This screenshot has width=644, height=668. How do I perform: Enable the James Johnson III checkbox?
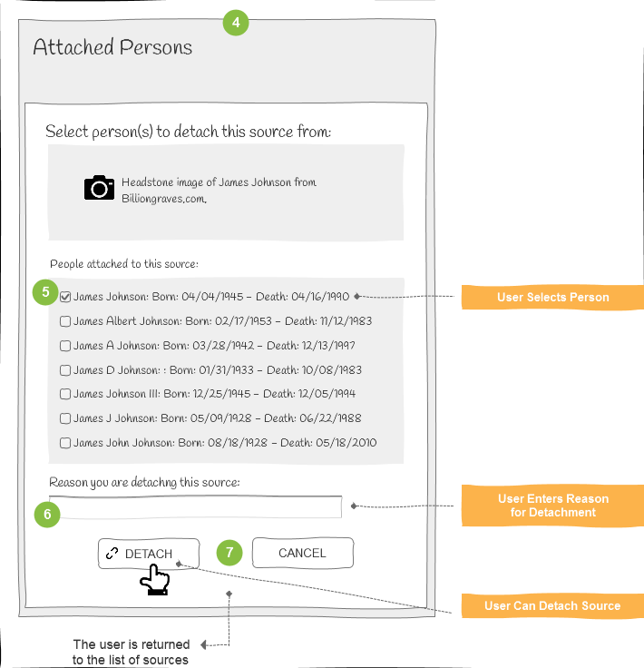tap(65, 394)
